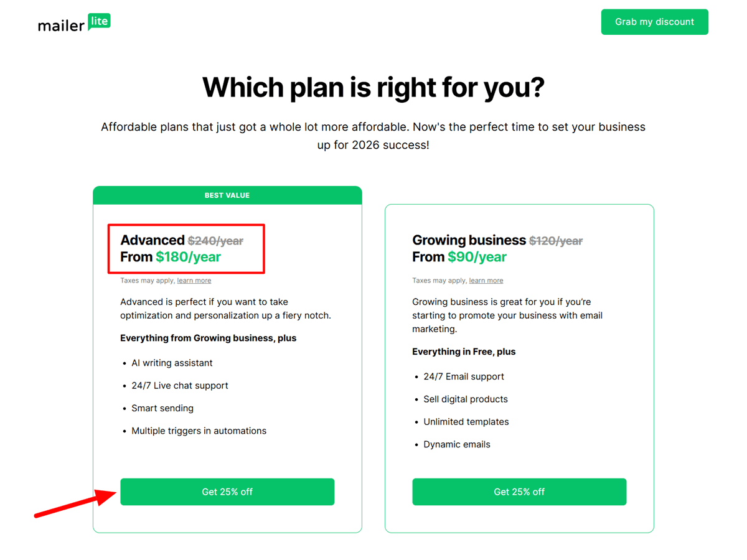Click the 'Grab my discount' button
The image size is (747, 560).
click(x=654, y=22)
